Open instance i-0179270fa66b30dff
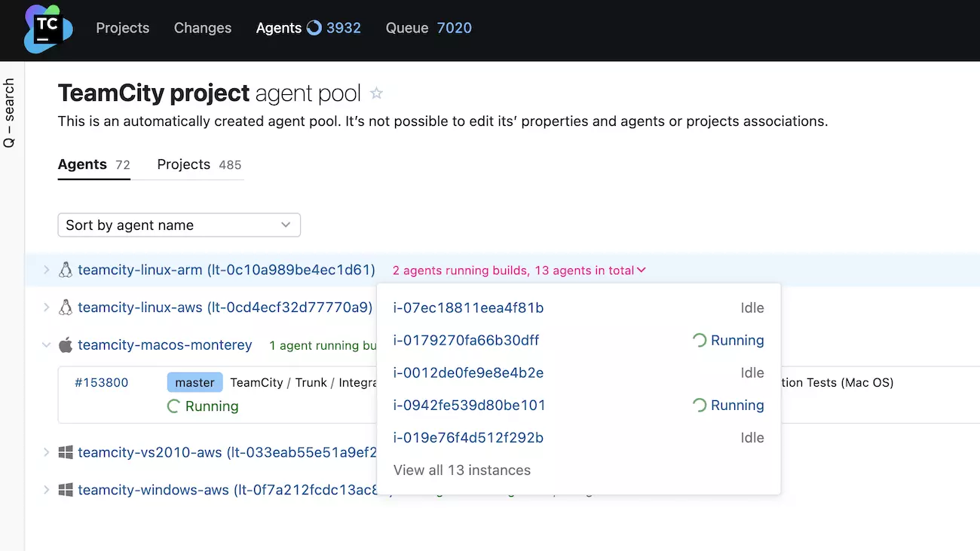Image resolution: width=980 pixels, height=551 pixels. tap(466, 340)
